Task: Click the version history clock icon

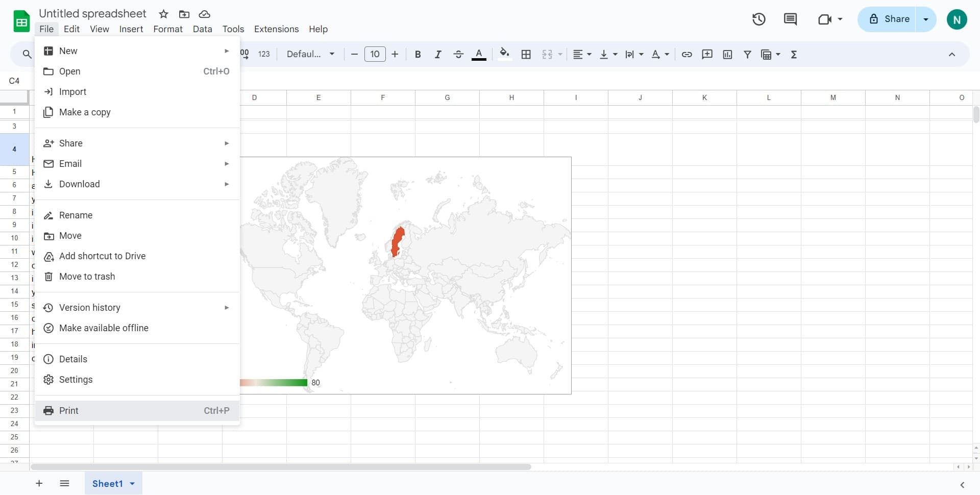Action: 758,19
